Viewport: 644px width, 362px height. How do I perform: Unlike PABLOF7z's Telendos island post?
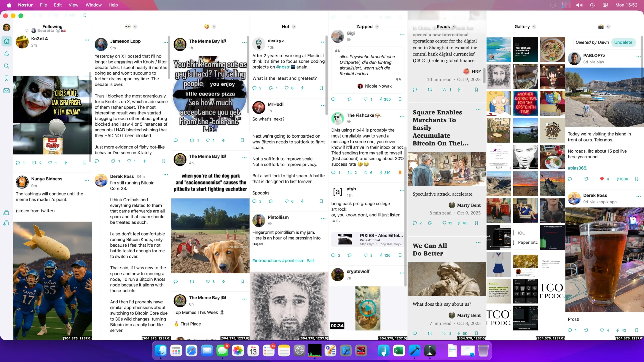602,179
